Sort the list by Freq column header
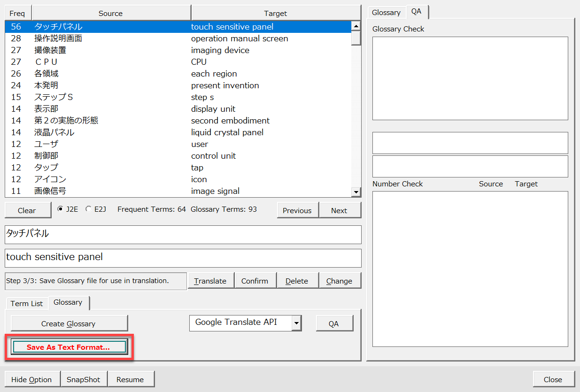Screen dimensions: 580x392 [x=17, y=14]
